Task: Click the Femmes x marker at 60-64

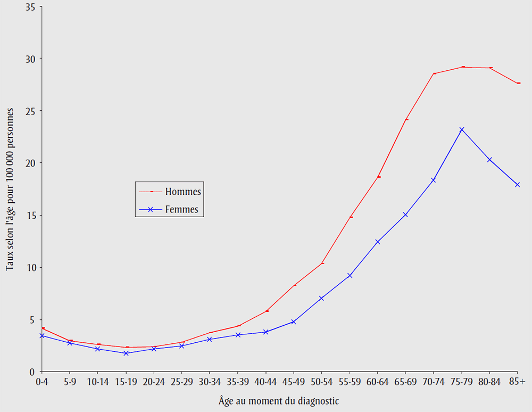Action: point(378,242)
